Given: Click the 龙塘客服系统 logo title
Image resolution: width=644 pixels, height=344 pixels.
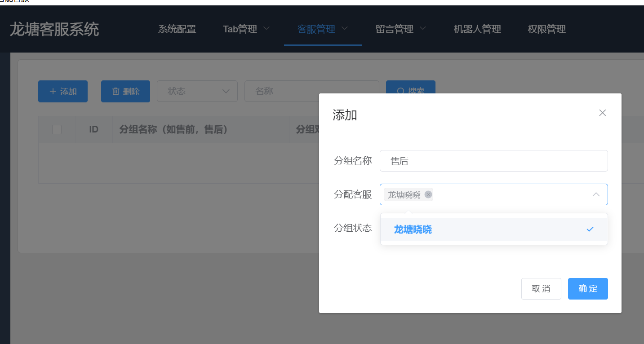Looking at the screenshot, I should (54, 30).
